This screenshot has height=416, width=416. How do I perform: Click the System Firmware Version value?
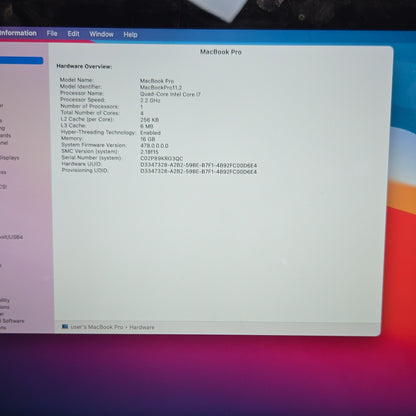point(154,146)
